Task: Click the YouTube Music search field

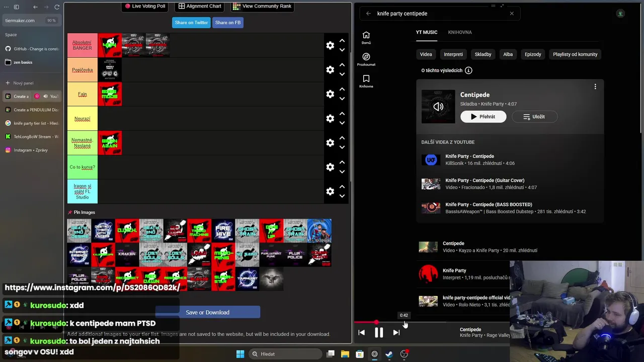Action: [x=440, y=14]
